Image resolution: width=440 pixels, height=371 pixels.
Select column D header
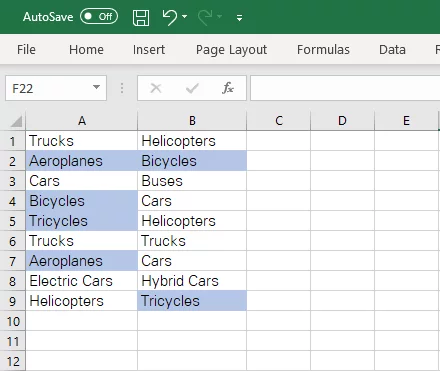pos(342,121)
